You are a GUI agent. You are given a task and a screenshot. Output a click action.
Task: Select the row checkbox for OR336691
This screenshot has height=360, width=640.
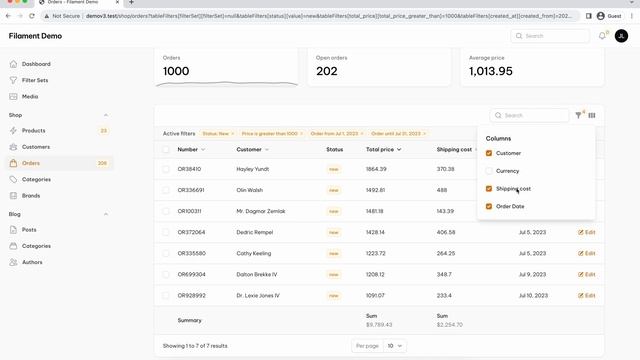pos(166,190)
